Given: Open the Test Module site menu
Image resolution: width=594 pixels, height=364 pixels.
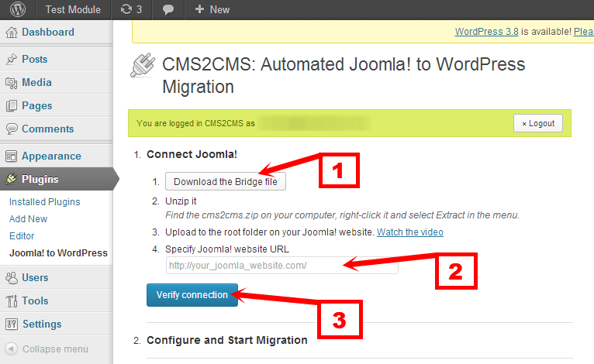Looking at the screenshot, I should pyautogui.click(x=73, y=9).
